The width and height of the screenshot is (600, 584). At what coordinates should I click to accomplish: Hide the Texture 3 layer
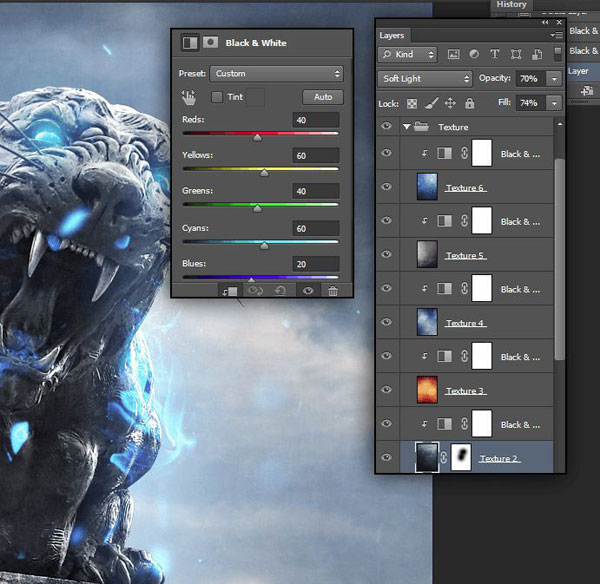pos(386,390)
